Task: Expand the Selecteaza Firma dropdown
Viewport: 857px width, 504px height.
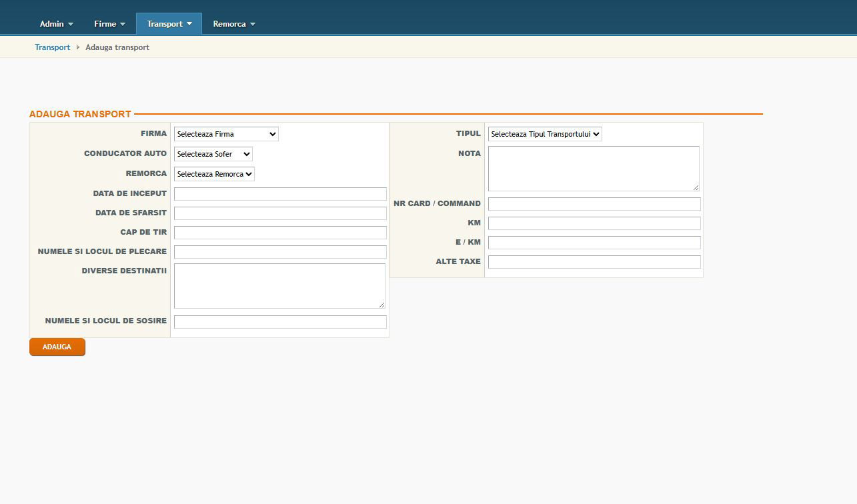Action: (226, 134)
